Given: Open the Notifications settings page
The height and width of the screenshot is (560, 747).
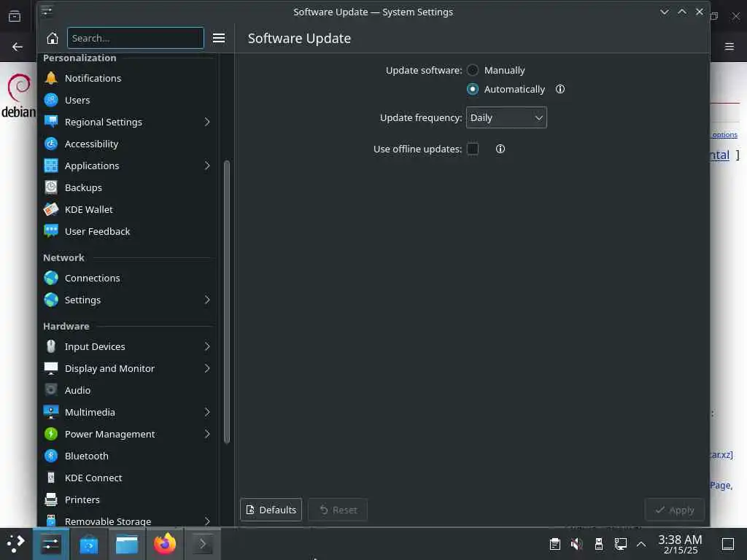Looking at the screenshot, I should tap(128, 78).
